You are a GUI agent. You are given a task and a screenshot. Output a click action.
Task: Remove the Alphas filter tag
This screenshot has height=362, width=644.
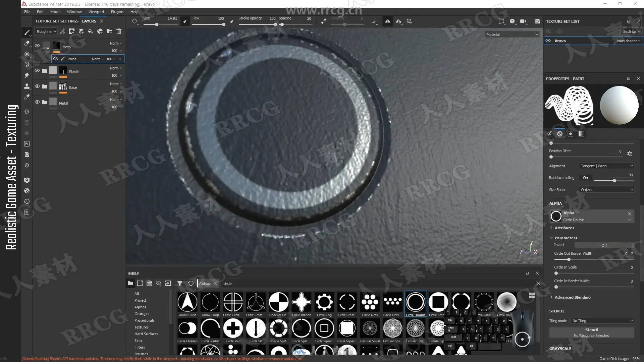pyautogui.click(x=215, y=283)
